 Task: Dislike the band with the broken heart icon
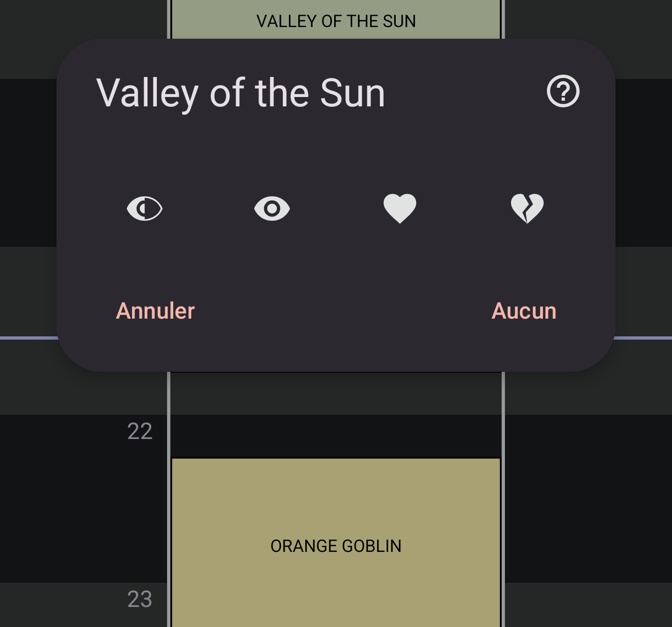coord(527,208)
